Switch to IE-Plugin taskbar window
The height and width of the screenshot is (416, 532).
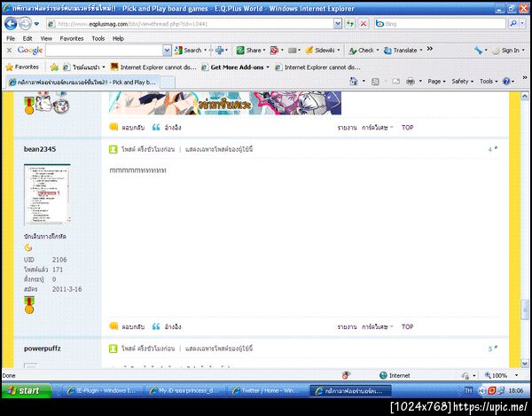pyautogui.click(x=101, y=390)
